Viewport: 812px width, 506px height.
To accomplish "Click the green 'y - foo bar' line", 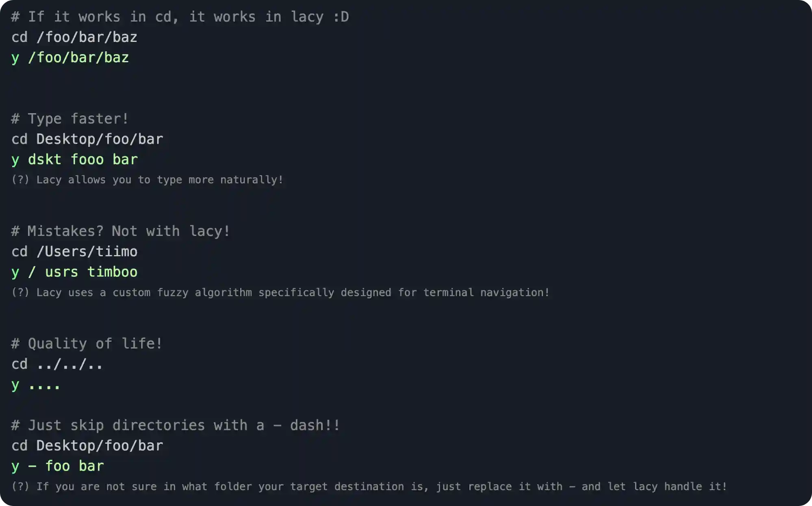I will pos(58,466).
